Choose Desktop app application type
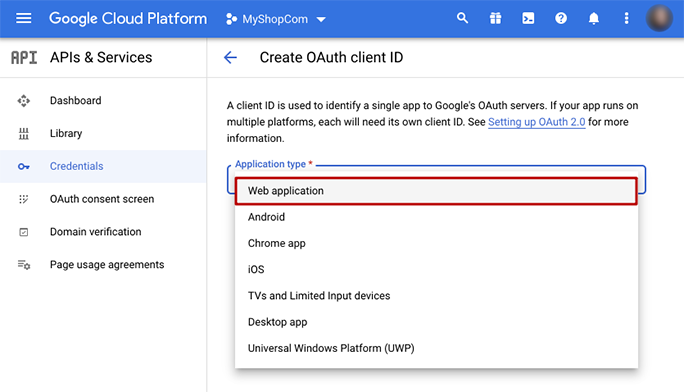 [x=436, y=322]
